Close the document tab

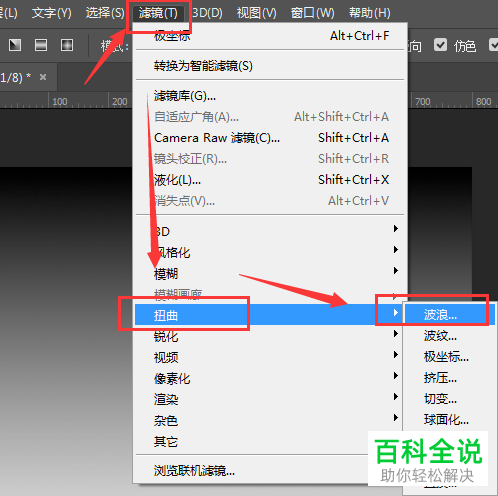click(43, 77)
